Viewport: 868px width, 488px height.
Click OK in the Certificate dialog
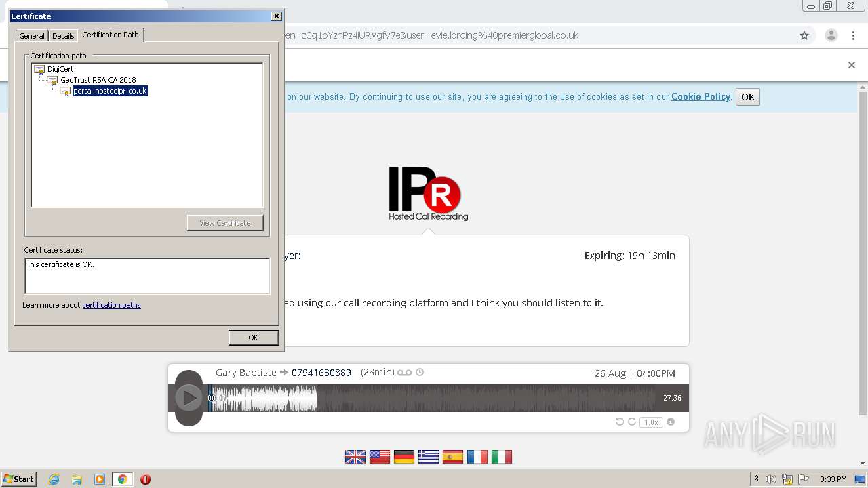[253, 338]
